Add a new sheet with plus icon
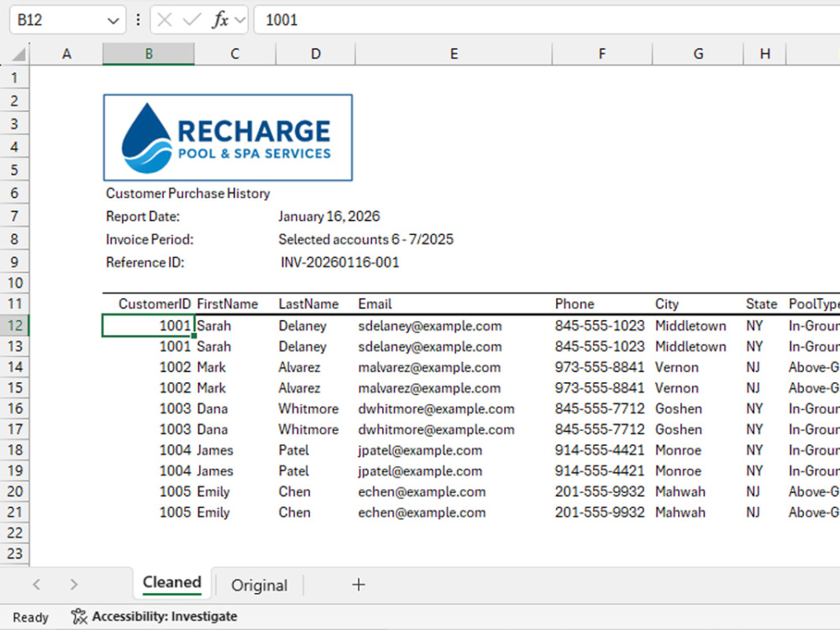840x630 pixels. coord(359,585)
